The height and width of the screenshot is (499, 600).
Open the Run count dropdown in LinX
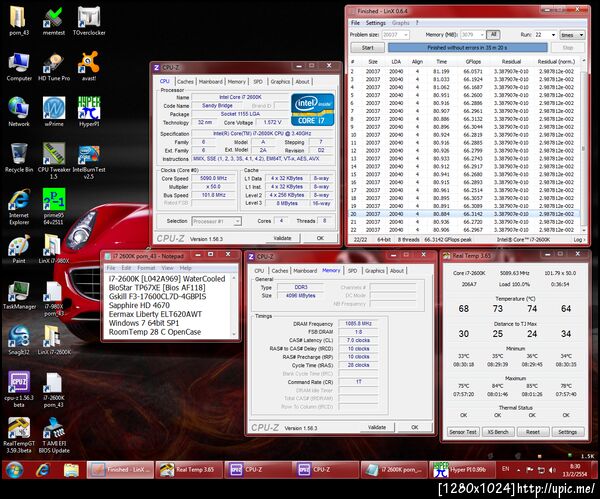(546, 34)
